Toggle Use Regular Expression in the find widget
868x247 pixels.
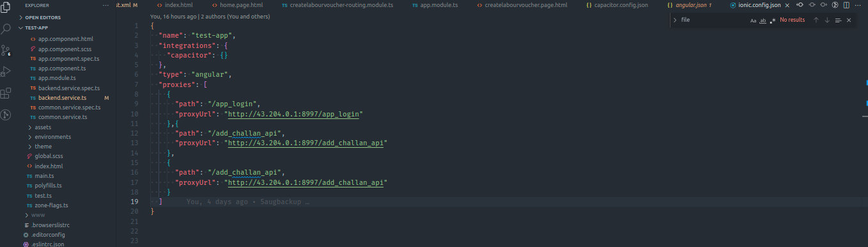pyautogui.click(x=773, y=20)
